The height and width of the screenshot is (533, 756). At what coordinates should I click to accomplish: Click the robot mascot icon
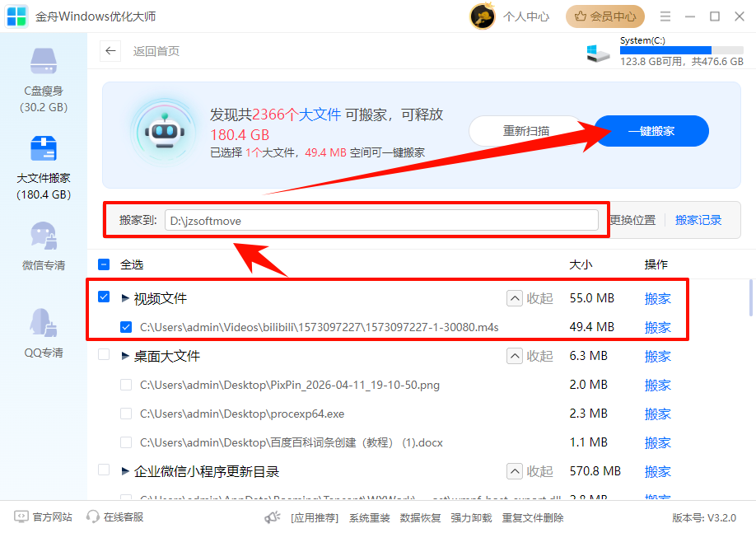pyautogui.click(x=165, y=132)
